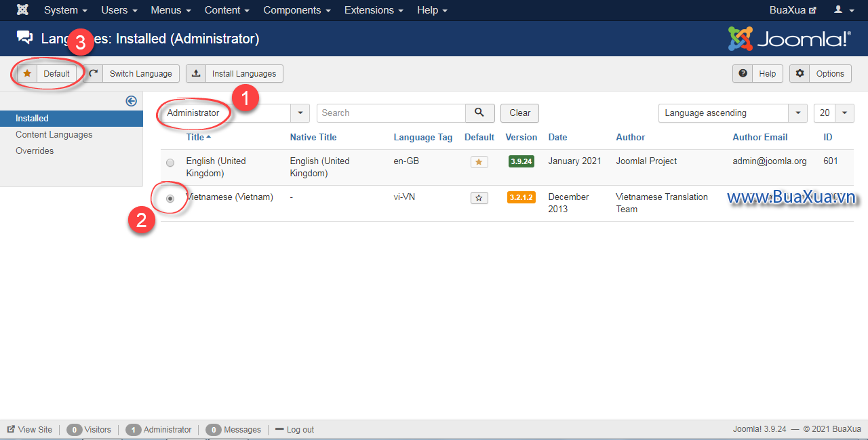Screen dimensions: 868x440
Task: Open the Content menu
Action: pos(227,10)
